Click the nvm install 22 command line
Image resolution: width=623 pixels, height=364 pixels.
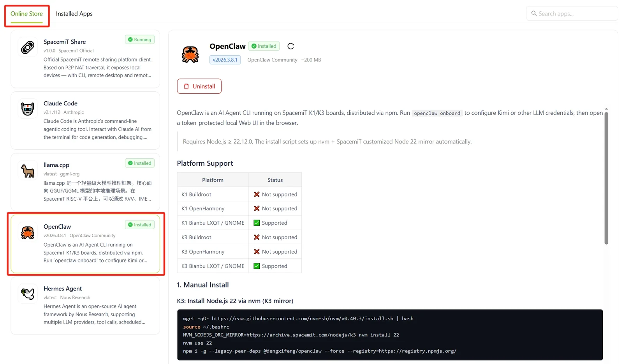click(x=291, y=335)
